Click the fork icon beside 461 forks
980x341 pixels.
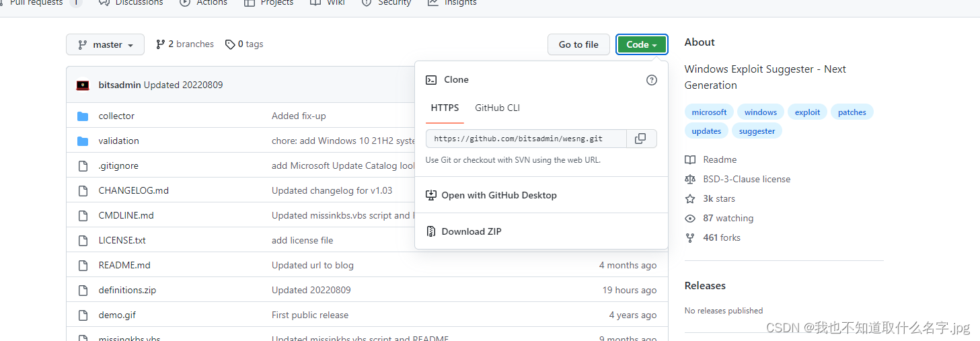tap(690, 237)
